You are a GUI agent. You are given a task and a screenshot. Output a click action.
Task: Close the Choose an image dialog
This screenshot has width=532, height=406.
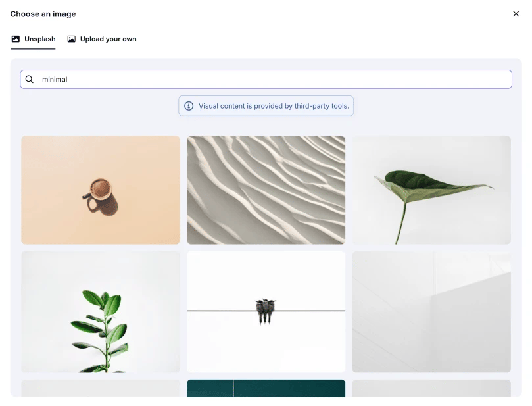click(516, 13)
